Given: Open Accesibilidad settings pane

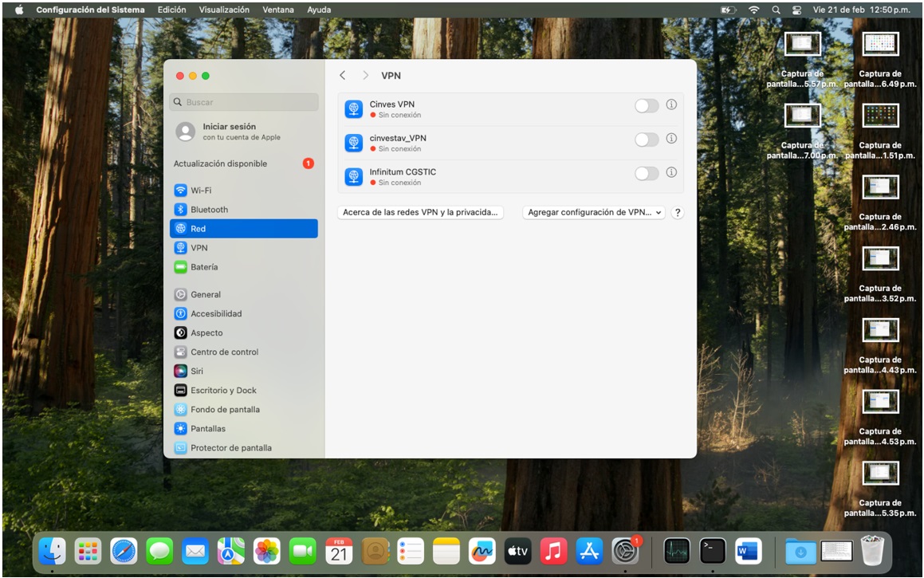Looking at the screenshot, I should (215, 313).
